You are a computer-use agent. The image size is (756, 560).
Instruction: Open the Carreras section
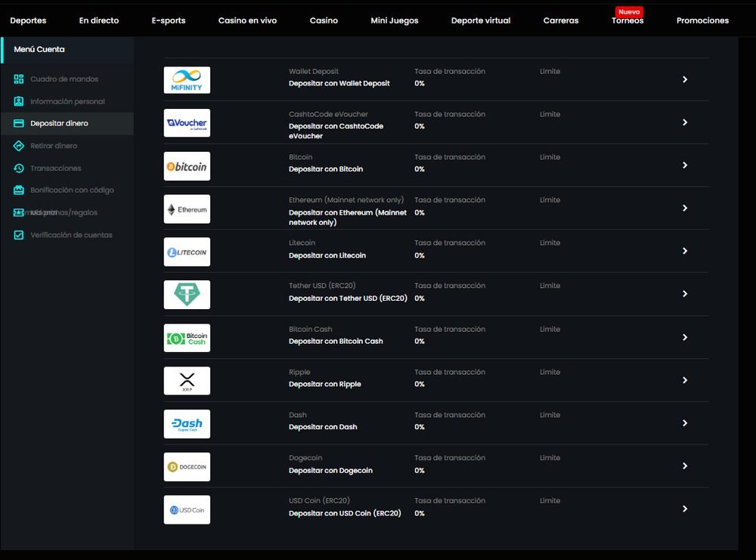click(561, 20)
